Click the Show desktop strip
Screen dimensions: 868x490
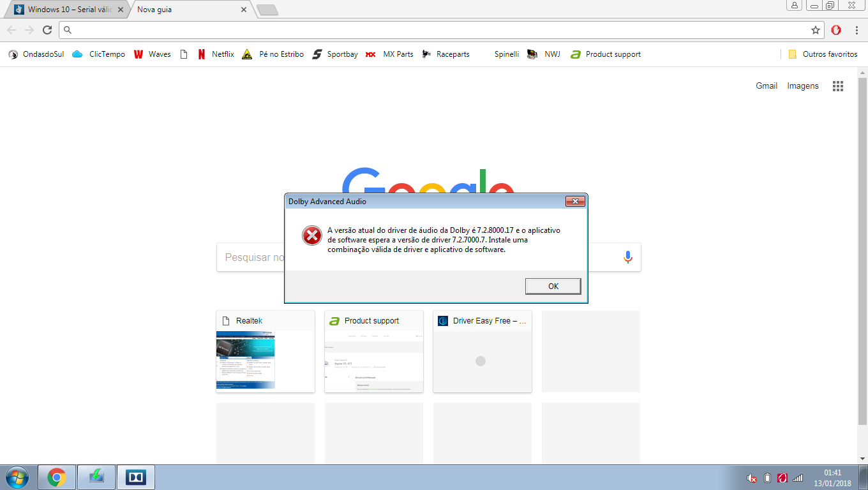point(864,477)
